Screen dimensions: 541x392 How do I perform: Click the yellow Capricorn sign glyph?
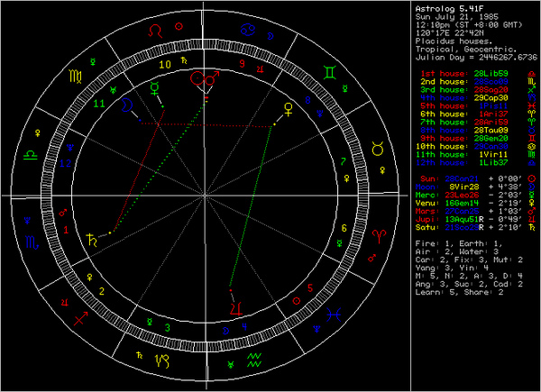point(162,361)
